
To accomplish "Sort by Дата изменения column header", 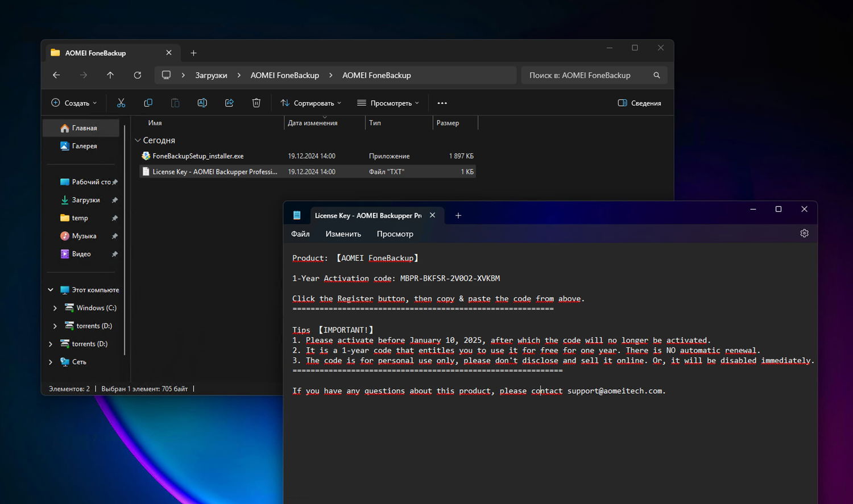I will click(x=312, y=123).
